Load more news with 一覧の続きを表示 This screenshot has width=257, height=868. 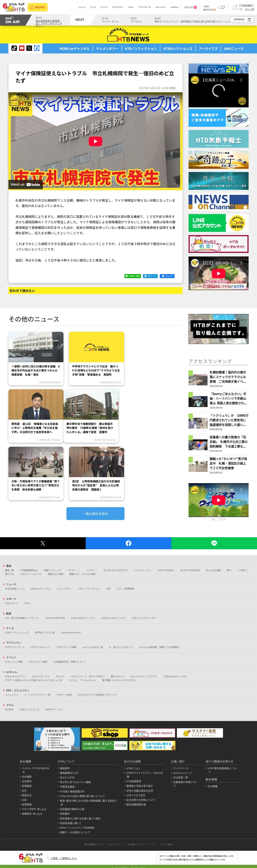point(95,514)
